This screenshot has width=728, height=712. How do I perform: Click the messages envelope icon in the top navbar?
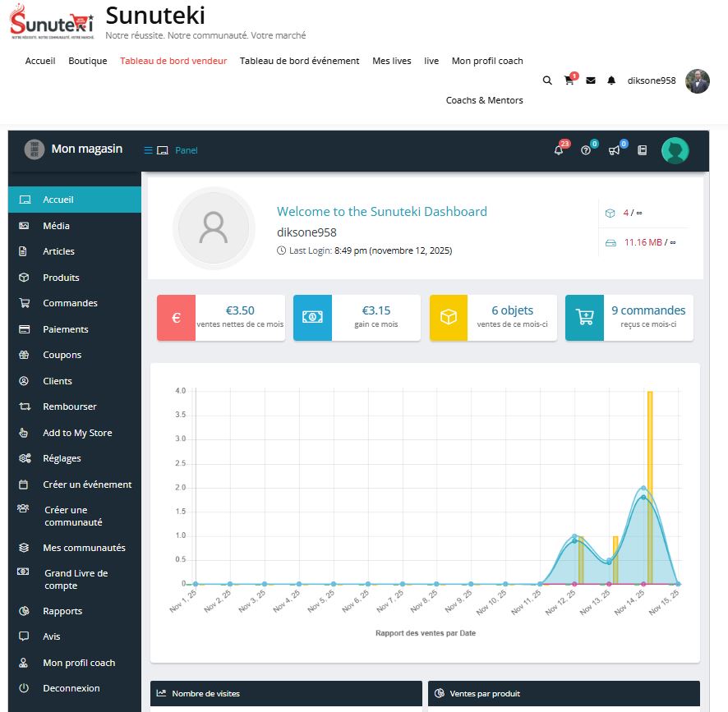pyautogui.click(x=590, y=80)
